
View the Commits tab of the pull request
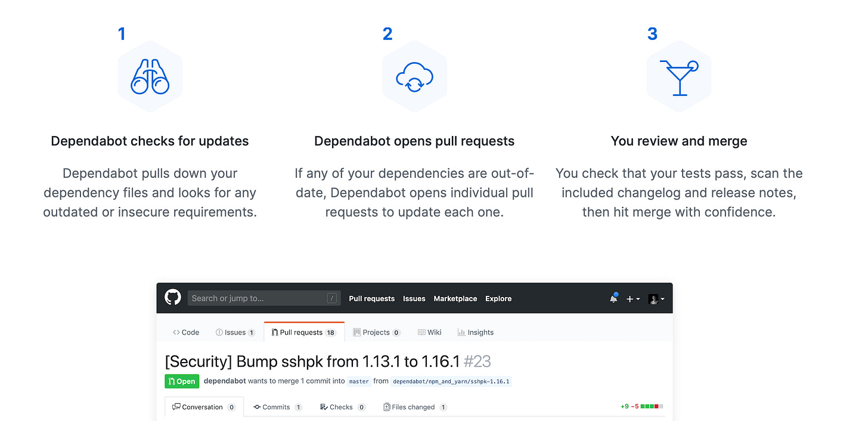pyautogui.click(x=278, y=407)
